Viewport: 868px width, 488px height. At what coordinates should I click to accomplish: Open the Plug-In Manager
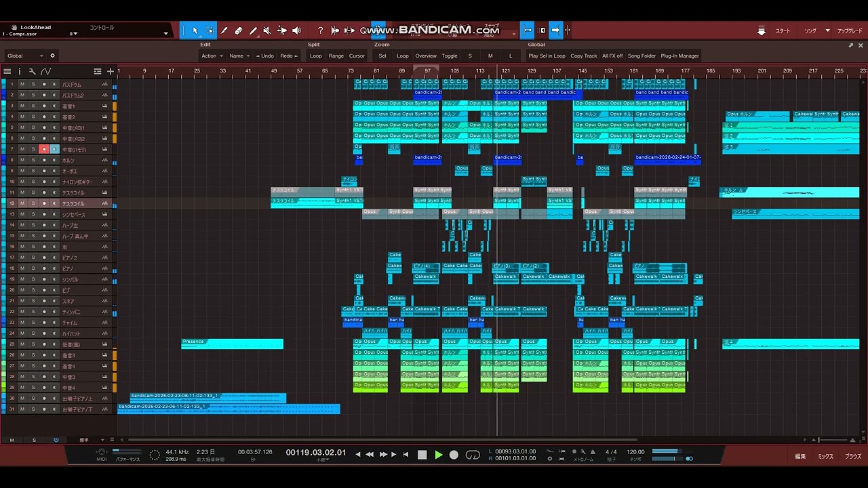679,56
